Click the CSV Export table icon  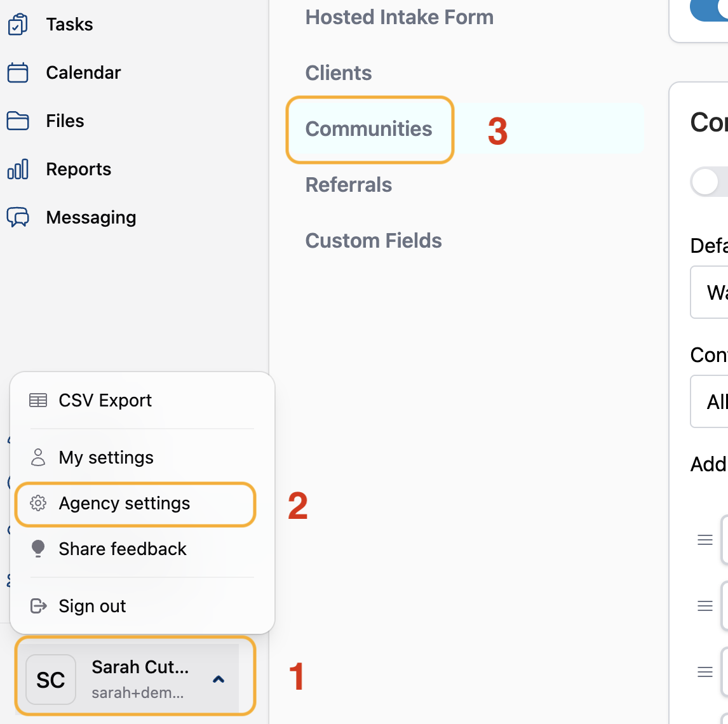38,401
